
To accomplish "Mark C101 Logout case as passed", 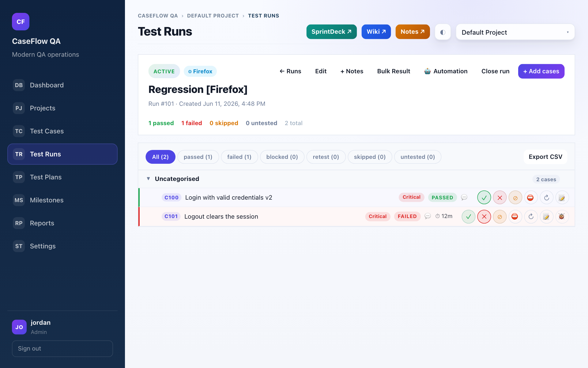I will tap(468, 217).
